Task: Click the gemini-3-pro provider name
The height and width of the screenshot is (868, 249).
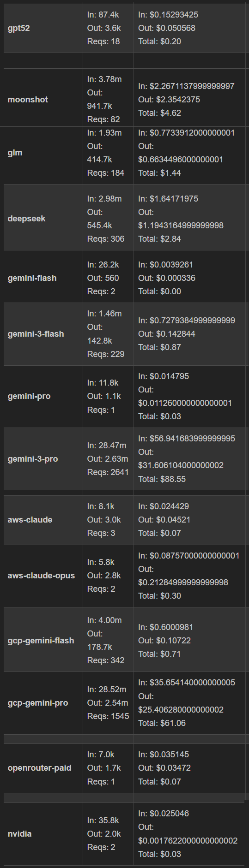Action: coord(33,459)
